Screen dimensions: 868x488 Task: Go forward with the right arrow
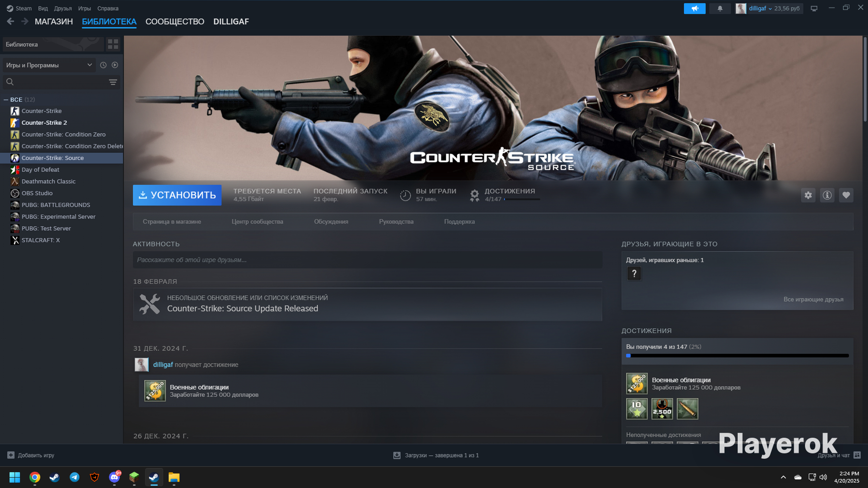pos(24,21)
